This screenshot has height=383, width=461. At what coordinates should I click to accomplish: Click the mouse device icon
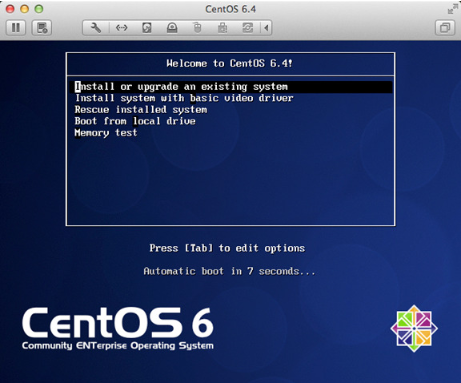tap(197, 28)
